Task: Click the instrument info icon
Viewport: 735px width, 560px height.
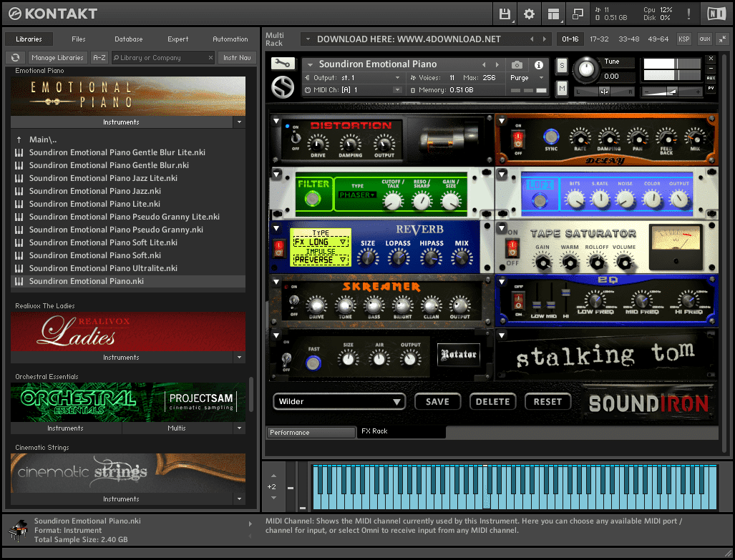Action: [539, 64]
